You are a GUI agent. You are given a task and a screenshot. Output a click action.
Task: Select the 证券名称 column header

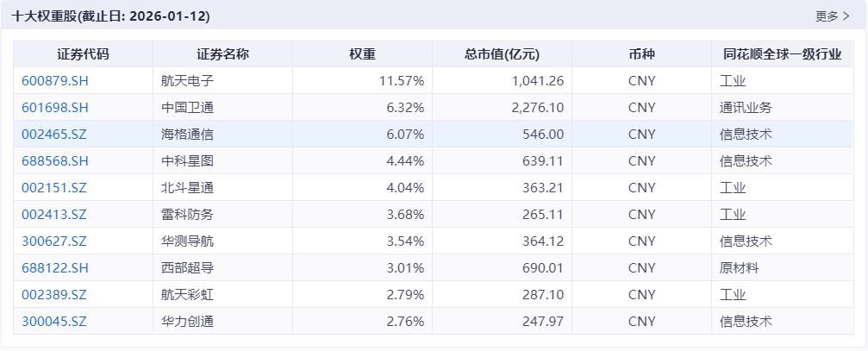[x=222, y=54]
